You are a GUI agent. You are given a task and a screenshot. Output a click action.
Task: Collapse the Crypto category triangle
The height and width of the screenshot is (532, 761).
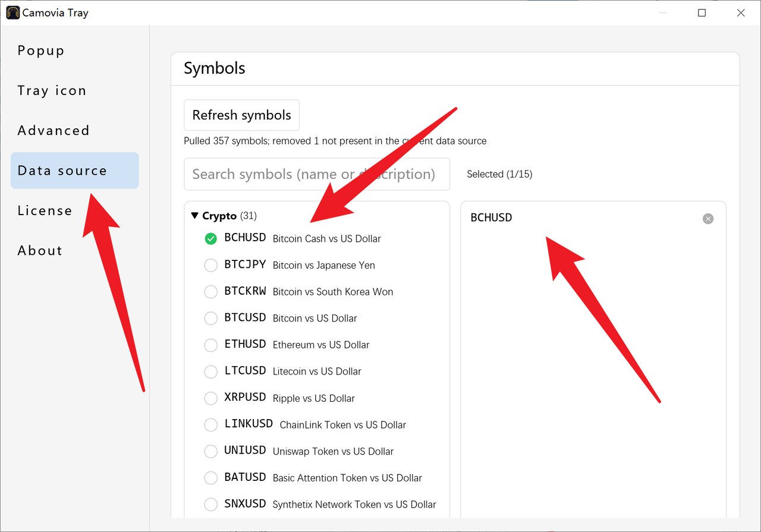click(195, 216)
